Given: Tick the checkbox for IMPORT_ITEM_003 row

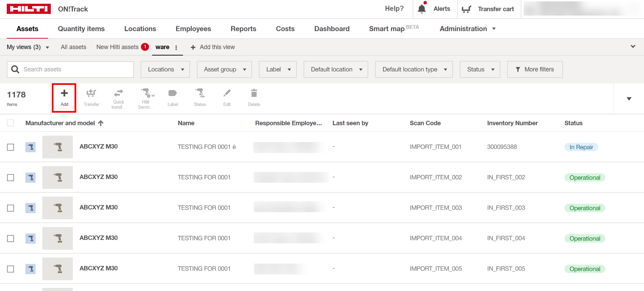Looking at the screenshot, I should [x=11, y=208].
